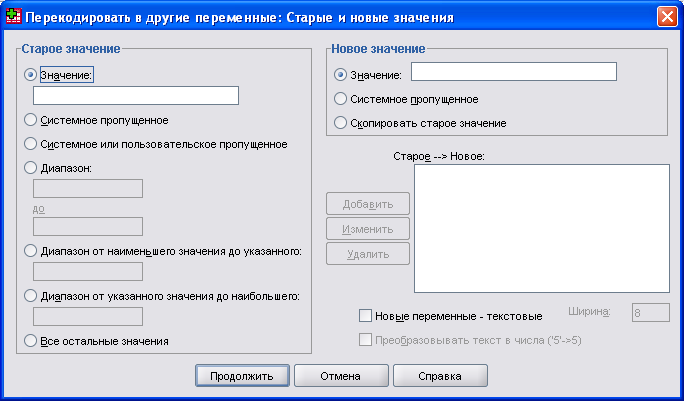Click the range start field under 'Диапазон'
This screenshot has width=684, height=401.
88,189
